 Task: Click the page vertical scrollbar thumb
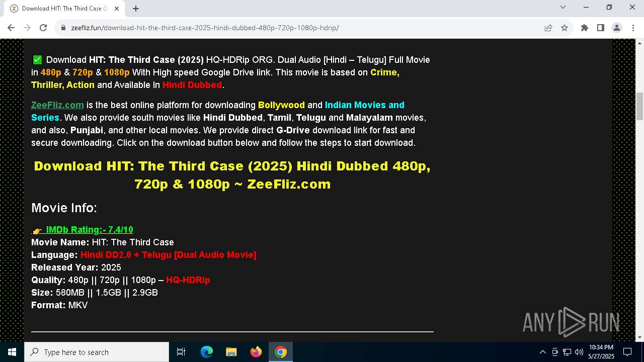click(639, 106)
